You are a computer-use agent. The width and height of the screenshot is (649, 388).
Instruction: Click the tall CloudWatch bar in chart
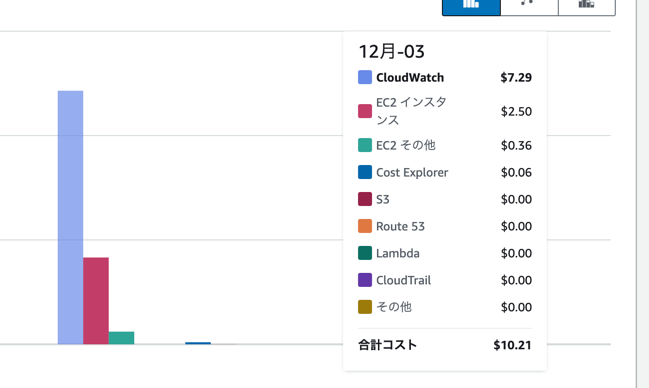tap(70, 217)
